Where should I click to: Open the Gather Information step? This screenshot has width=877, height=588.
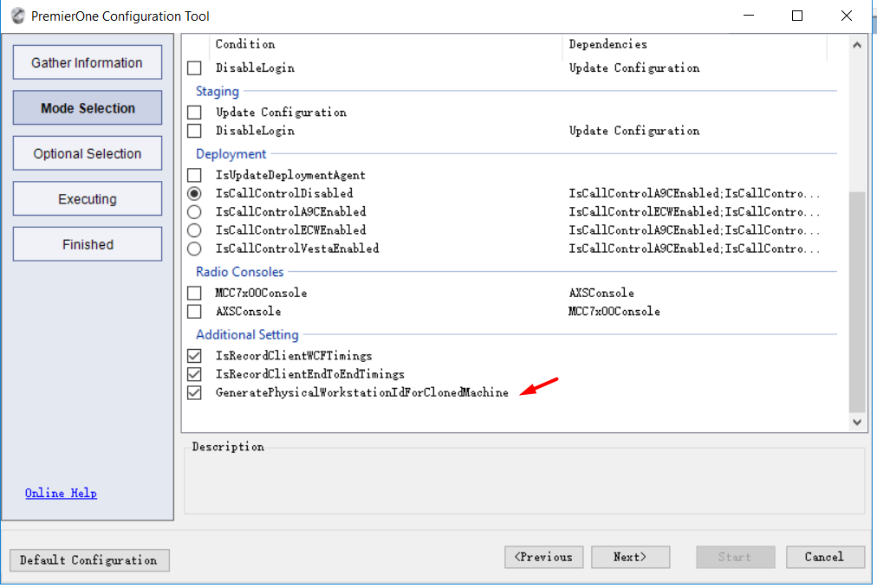click(x=88, y=62)
